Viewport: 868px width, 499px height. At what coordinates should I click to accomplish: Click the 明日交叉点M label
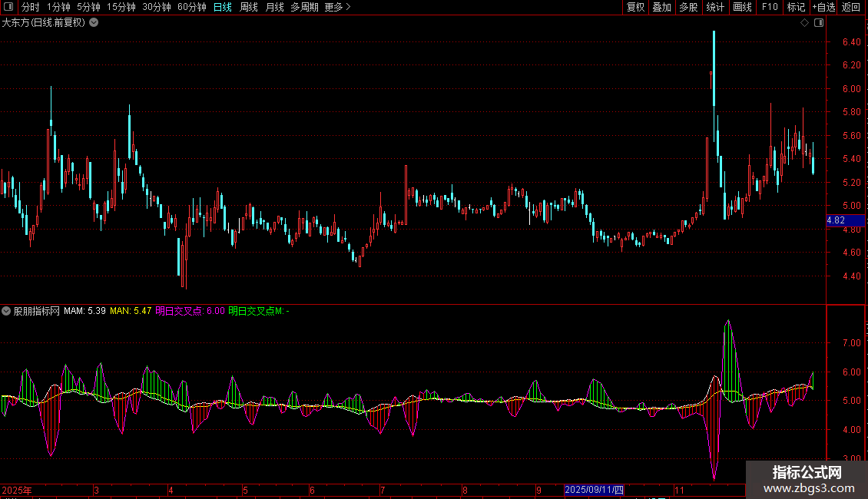click(259, 311)
